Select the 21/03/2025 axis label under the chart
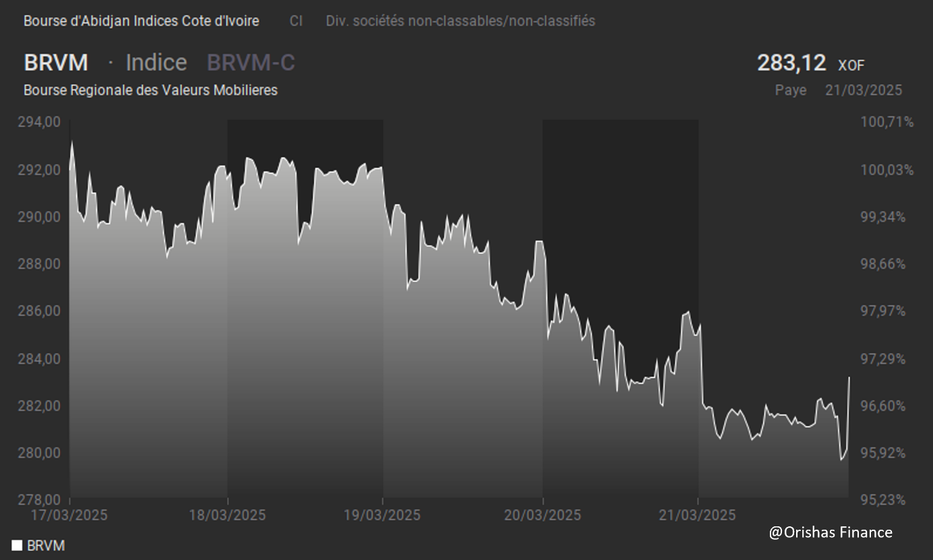 click(698, 515)
